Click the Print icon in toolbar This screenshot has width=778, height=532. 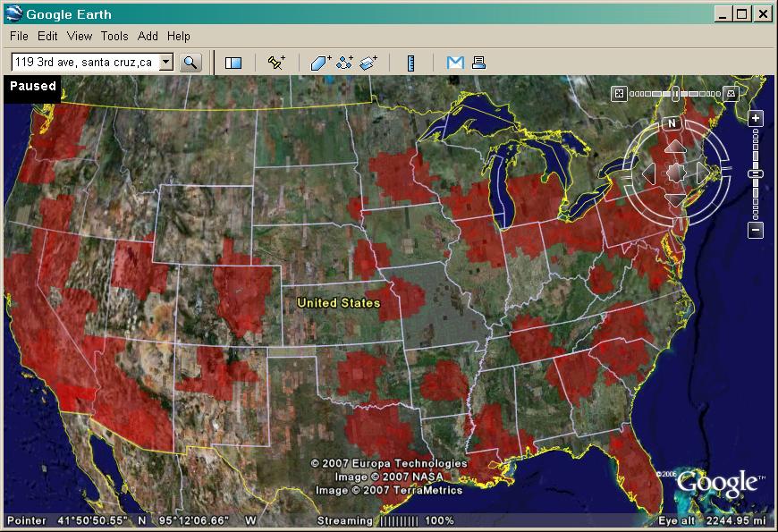pos(478,63)
